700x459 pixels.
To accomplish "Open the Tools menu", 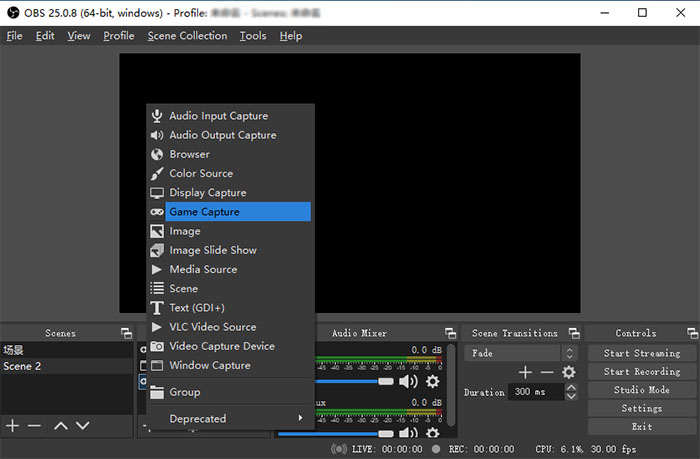I will tap(253, 36).
